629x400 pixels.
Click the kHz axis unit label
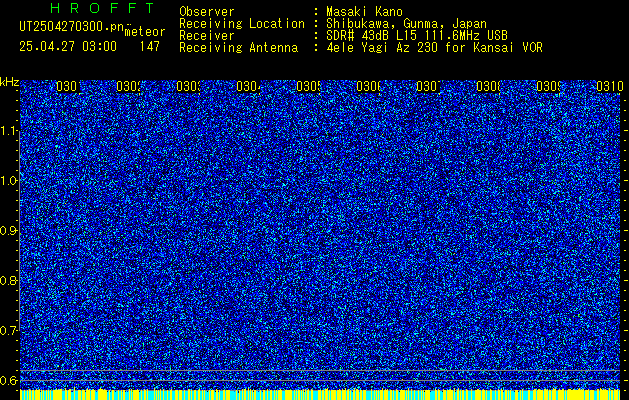pos(10,83)
